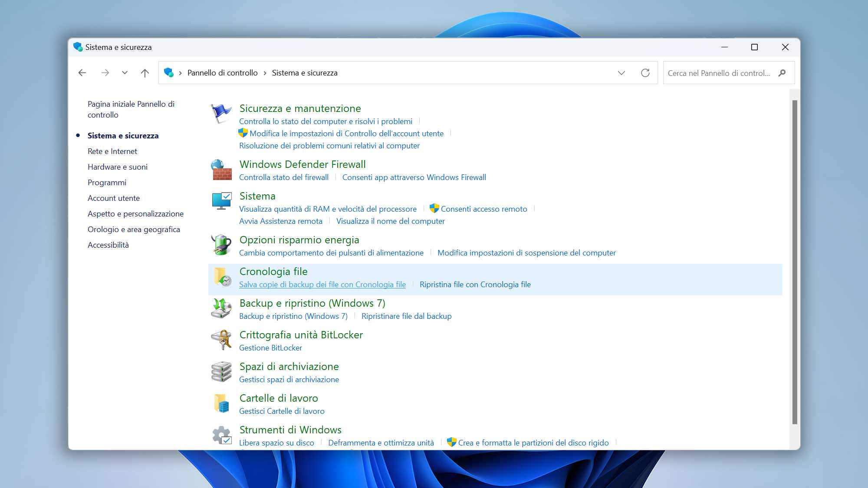Open Libera spazio su disco link
The height and width of the screenshot is (488, 868).
coord(276,442)
